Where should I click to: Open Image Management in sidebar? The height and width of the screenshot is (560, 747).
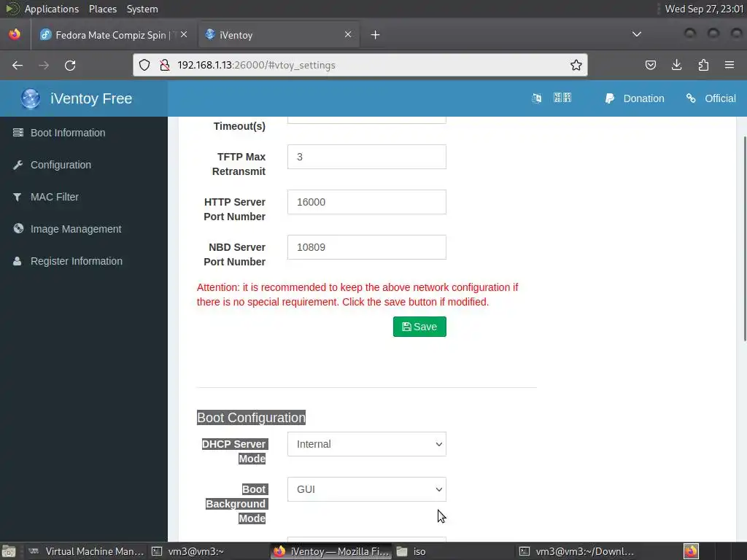(x=84, y=229)
